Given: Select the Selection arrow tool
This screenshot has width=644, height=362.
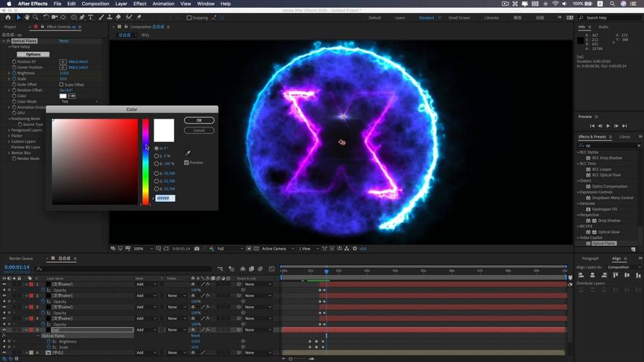Looking at the screenshot, I should (19, 17).
